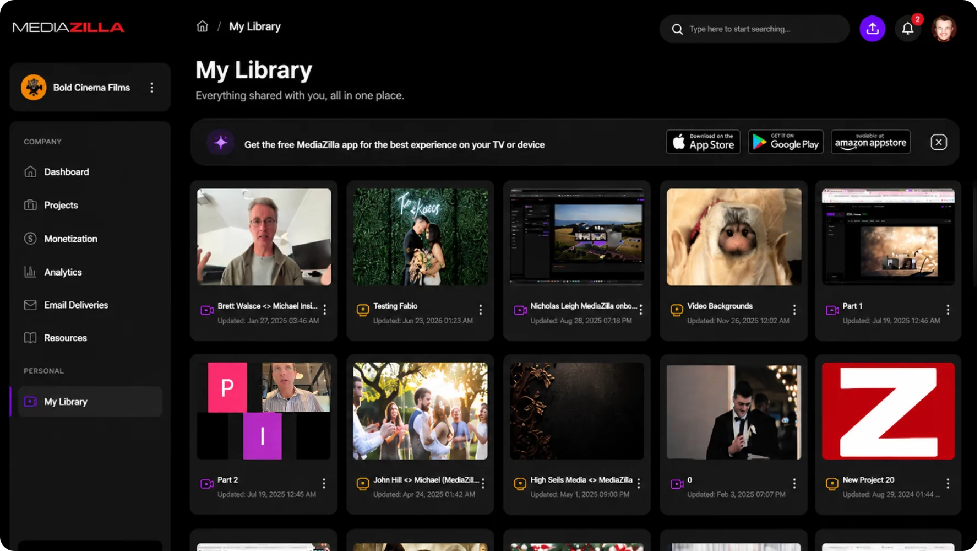980x551 pixels.
Task: Open options menu for Part 2
Action: (324, 484)
